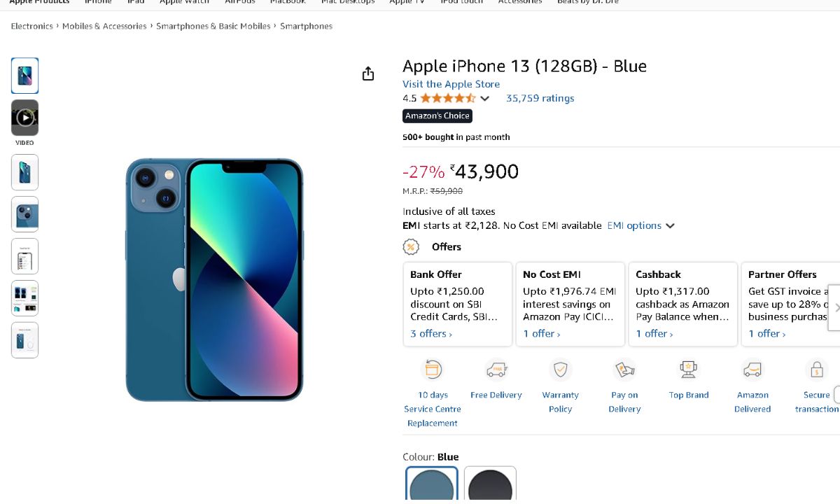Click the Secure transaction lock icon
The width and height of the screenshot is (840, 504).
tap(816, 370)
